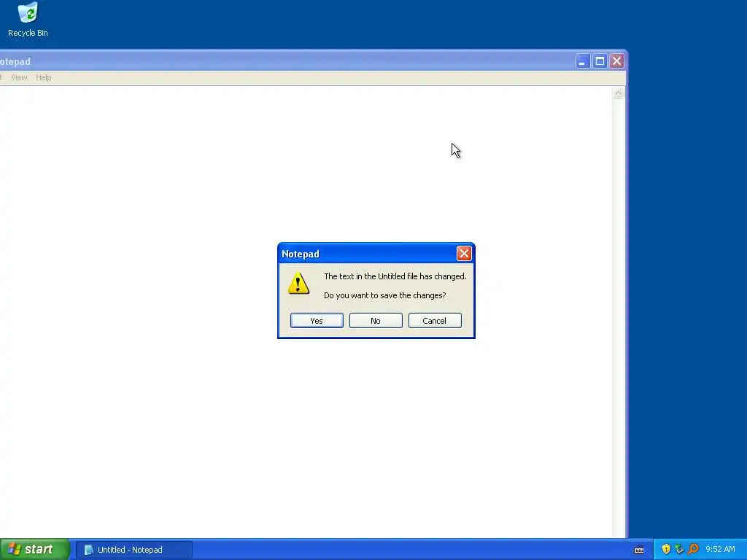Maximize the Notepad main window
Viewport: 747px width, 560px height.
pos(600,61)
